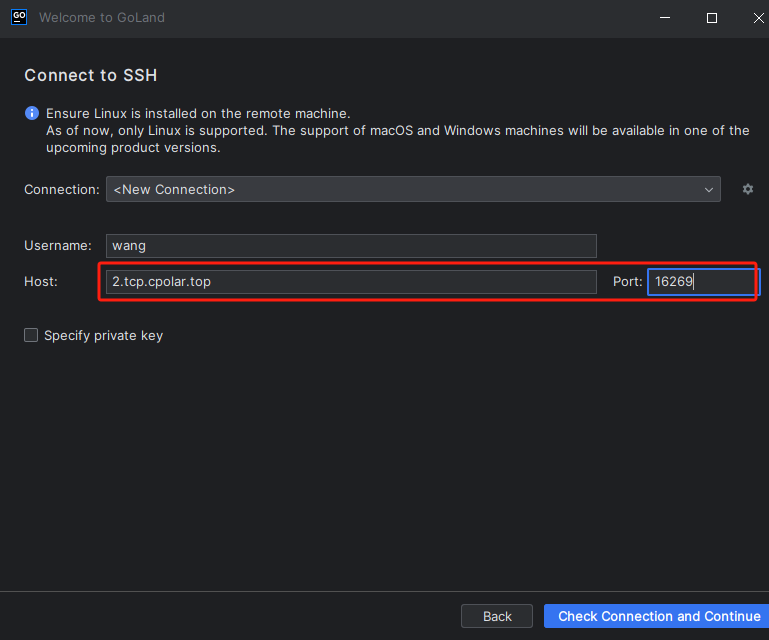Maximize the Welcome to GoLand window
The image size is (769, 640).
click(x=712, y=18)
